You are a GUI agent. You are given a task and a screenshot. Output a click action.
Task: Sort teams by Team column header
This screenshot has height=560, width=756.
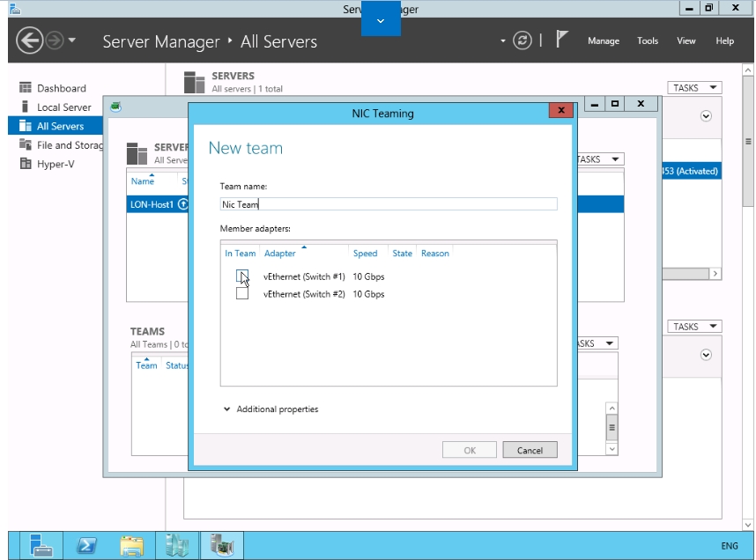click(146, 365)
